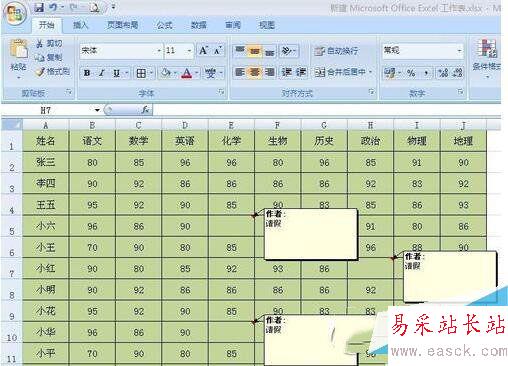Open the accounting number format button
This screenshot has width=508, height=366.
pos(389,73)
